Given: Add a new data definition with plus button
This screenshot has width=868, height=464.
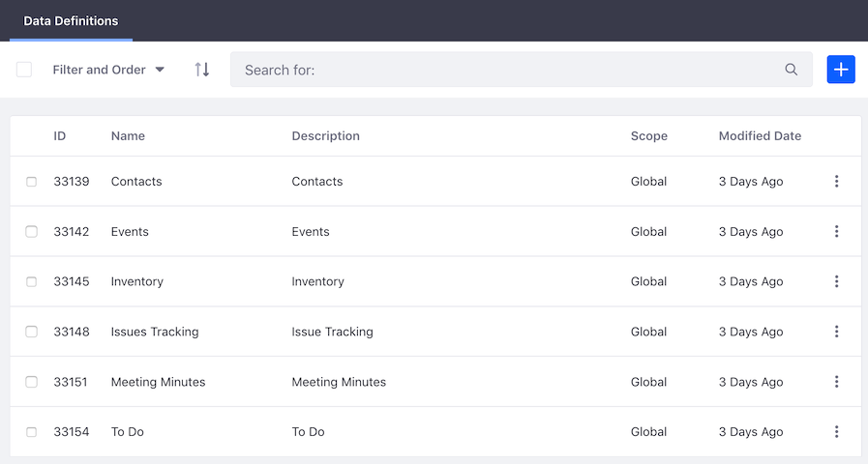Looking at the screenshot, I should 841,70.
